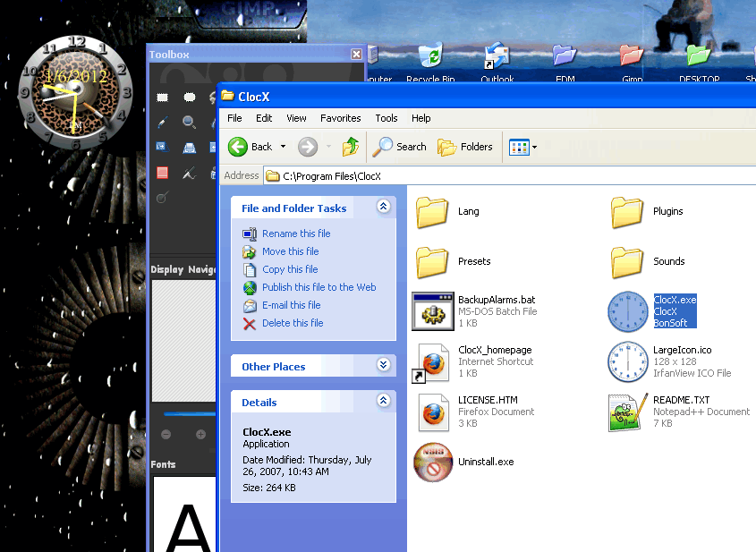Click the ClocX window title bar folder icon

click(x=227, y=96)
